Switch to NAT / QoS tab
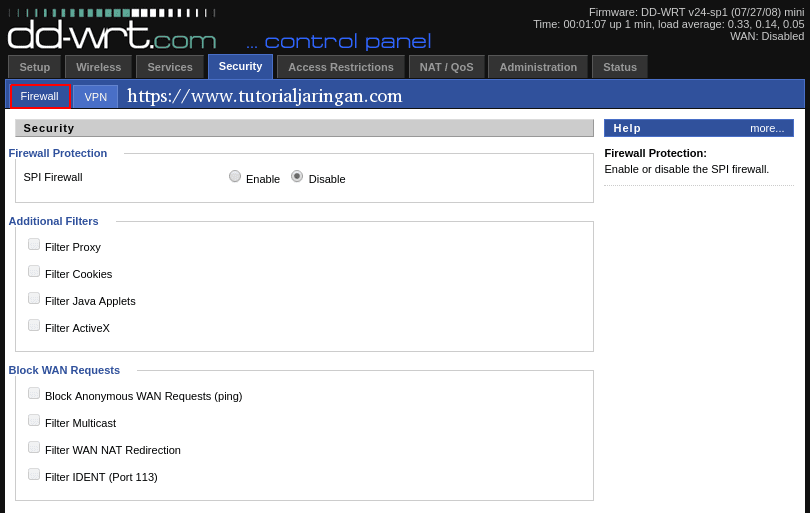This screenshot has height=513, width=810. [446, 67]
